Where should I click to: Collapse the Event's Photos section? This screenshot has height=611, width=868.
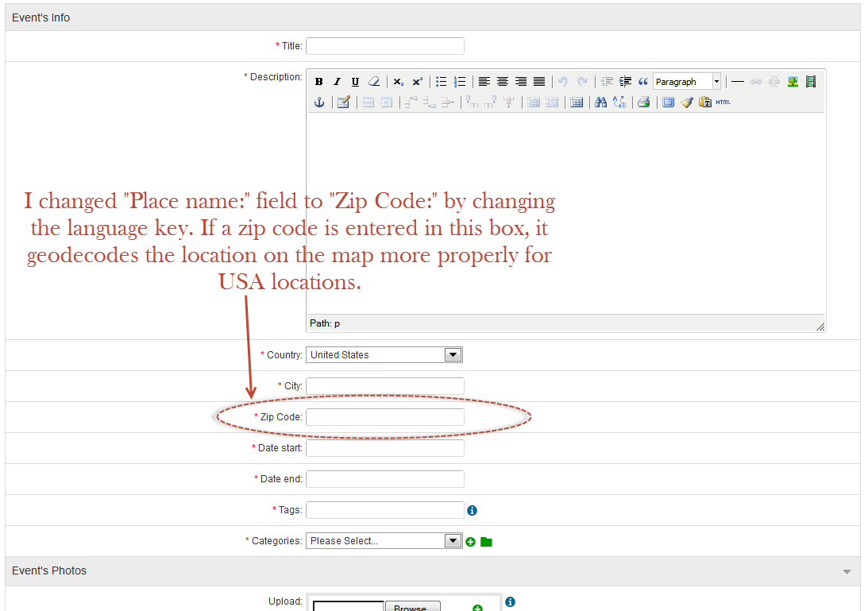click(x=847, y=571)
